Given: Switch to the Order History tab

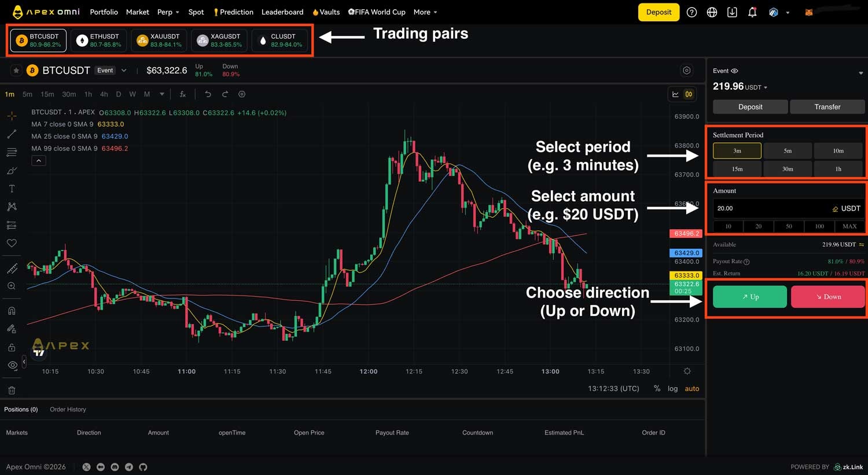Looking at the screenshot, I should [68, 410].
